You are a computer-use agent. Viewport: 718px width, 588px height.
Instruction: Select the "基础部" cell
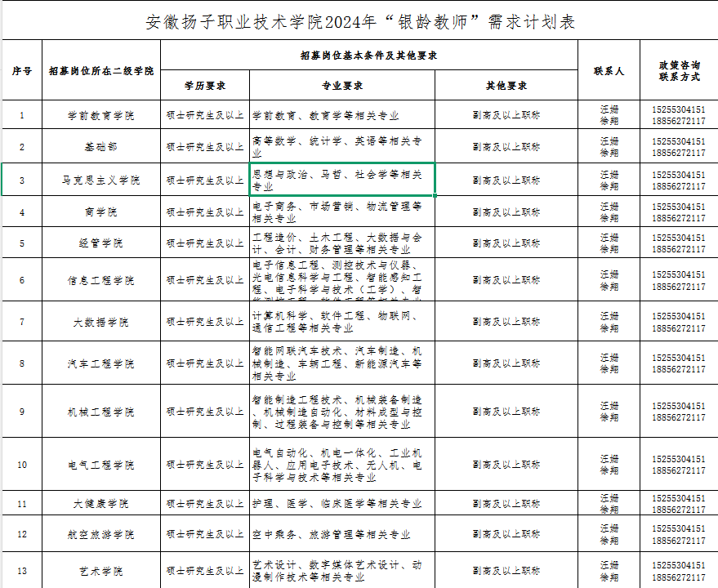pos(101,146)
